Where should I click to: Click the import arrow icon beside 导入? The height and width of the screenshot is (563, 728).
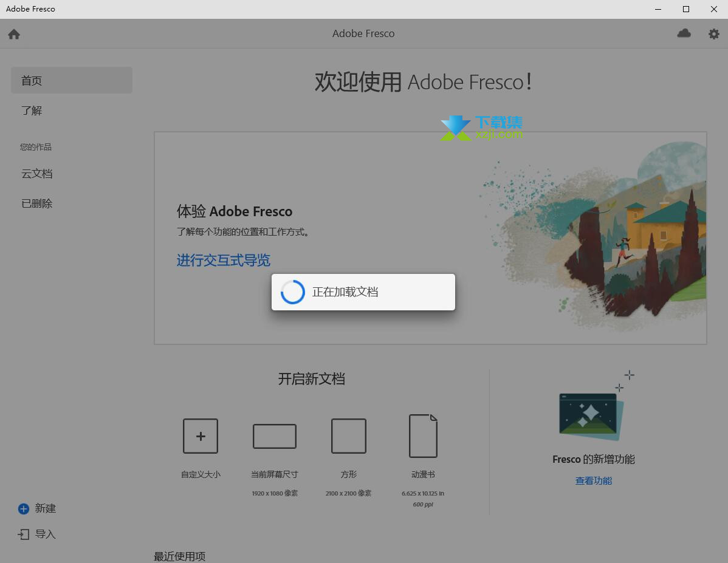coord(23,534)
